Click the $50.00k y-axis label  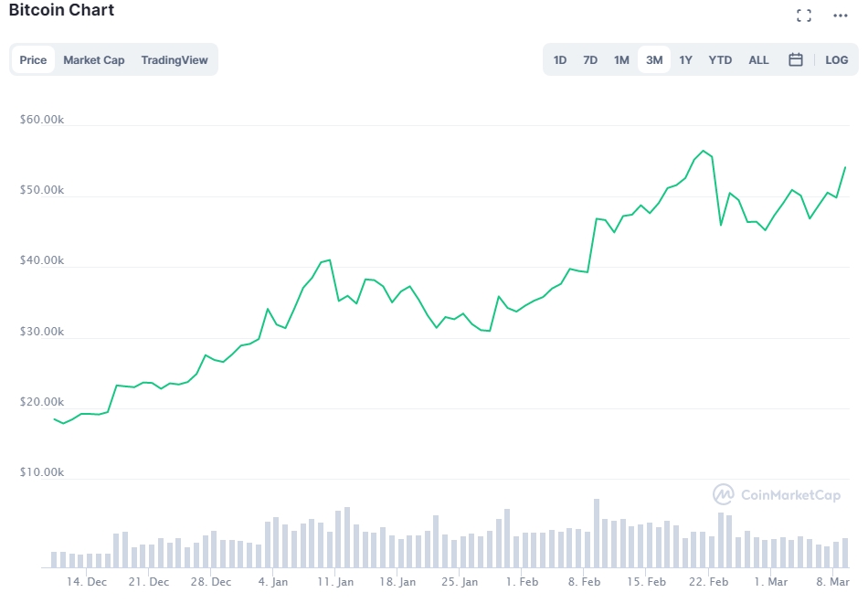coord(41,190)
